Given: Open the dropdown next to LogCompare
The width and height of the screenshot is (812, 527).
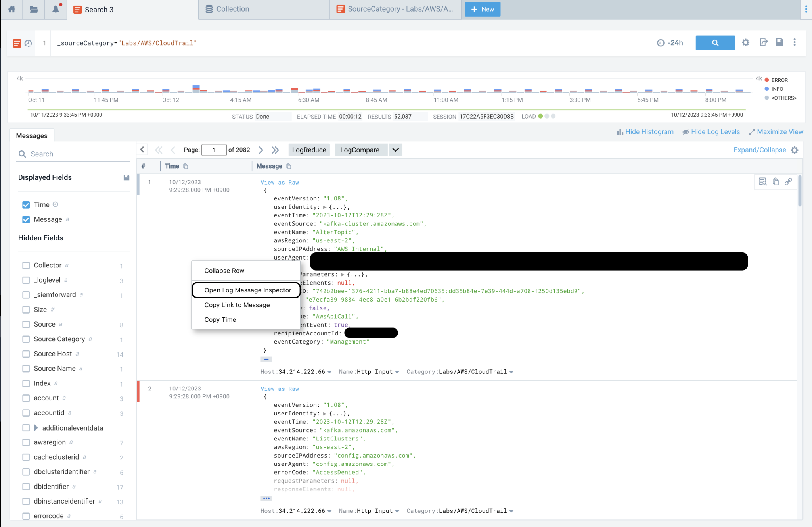Looking at the screenshot, I should pos(395,150).
